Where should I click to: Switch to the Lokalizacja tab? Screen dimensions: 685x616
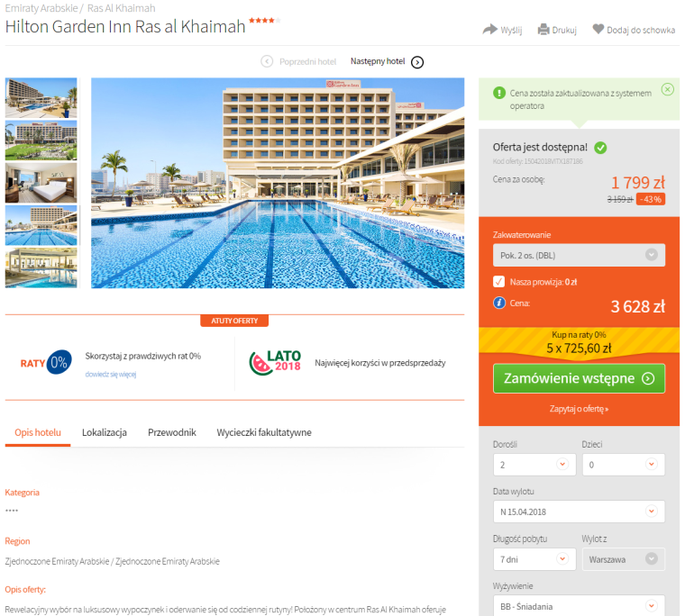pos(105,432)
